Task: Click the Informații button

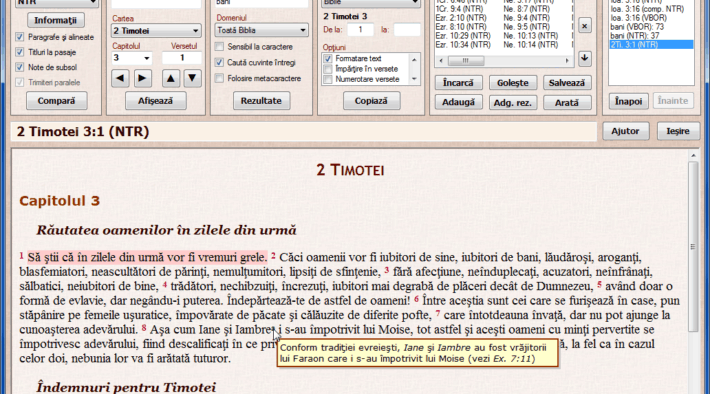Action: 56,20
